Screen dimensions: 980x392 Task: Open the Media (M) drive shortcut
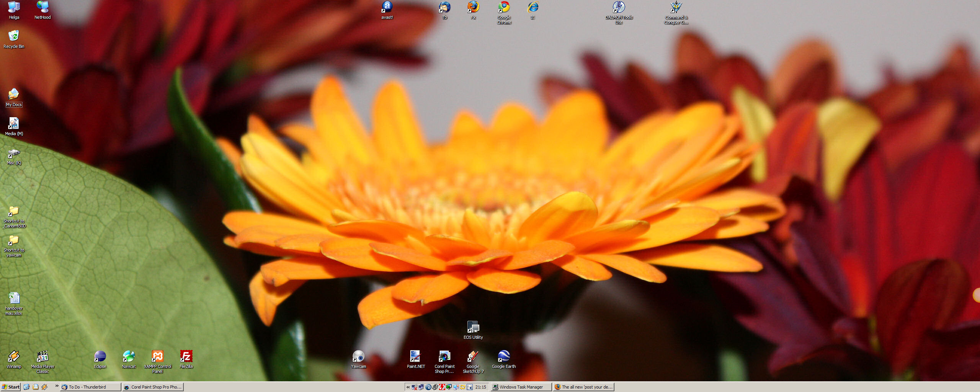[x=14, y=126]
